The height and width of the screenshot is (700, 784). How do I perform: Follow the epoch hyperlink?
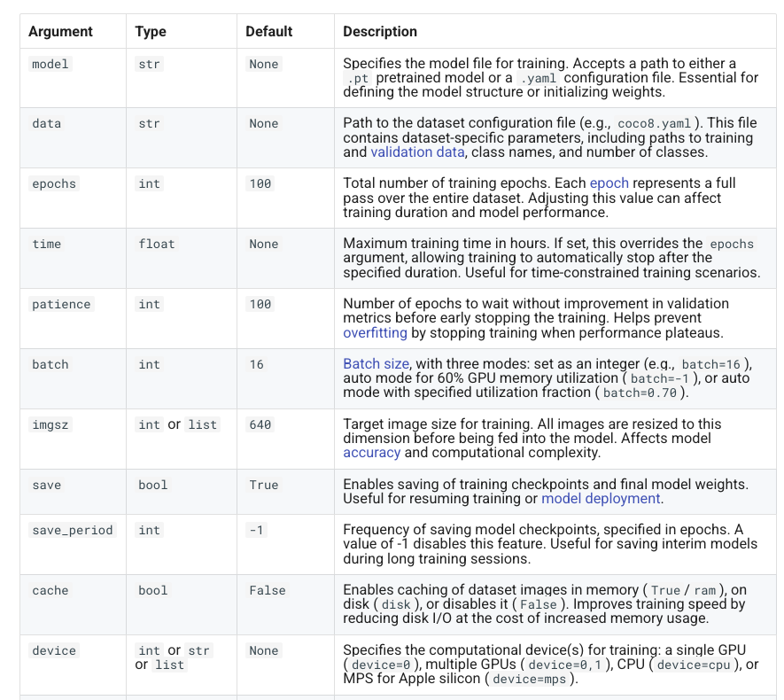[x=609, y=183]
